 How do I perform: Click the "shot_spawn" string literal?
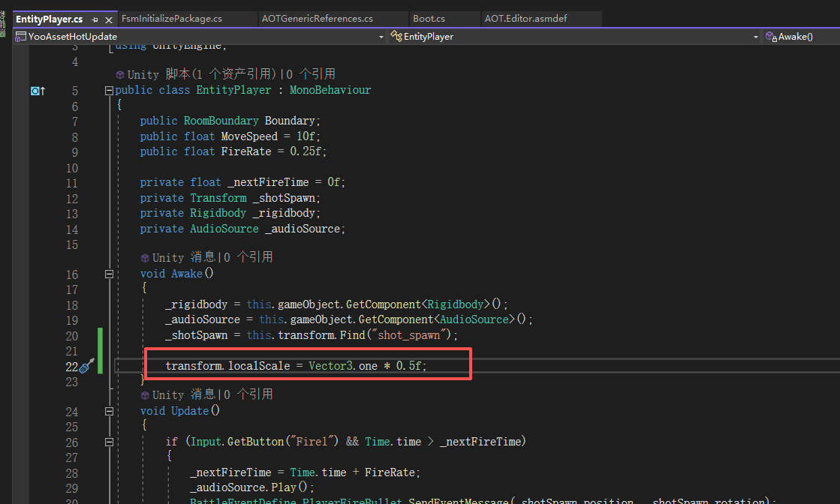click(409, 335)
